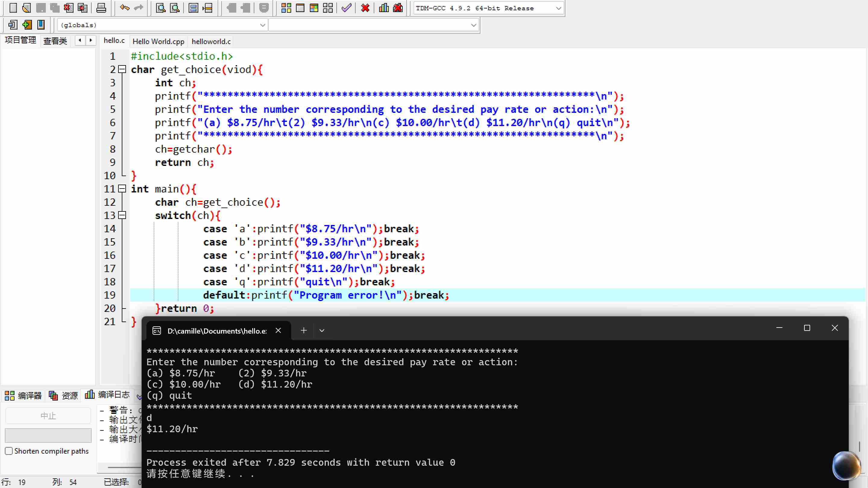This screenshot has width=868, height=488.
Task: Collapse the get_choice function fold at line 2
Action: click(x=123, y=69)
